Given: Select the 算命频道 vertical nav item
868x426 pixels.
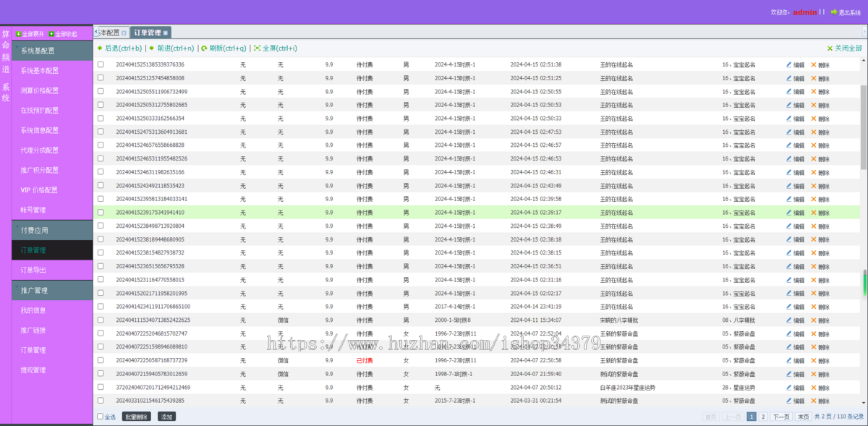Looking at the screenshot, I should coord(6,51).
